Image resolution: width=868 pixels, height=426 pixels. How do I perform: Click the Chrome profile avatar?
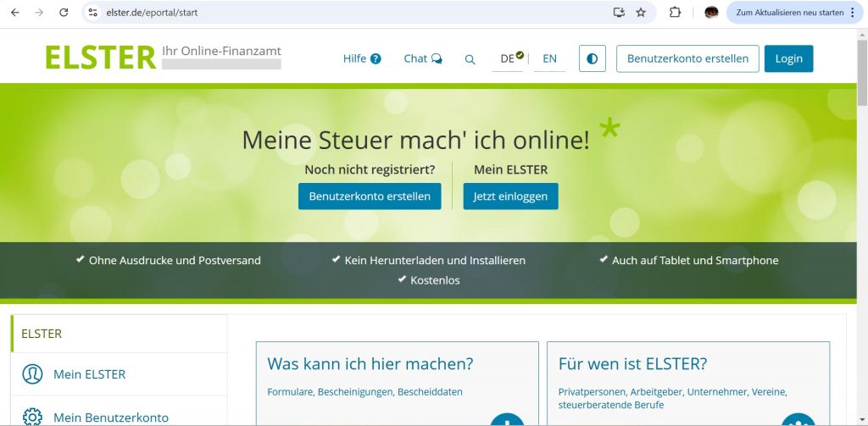click(711, 13)
